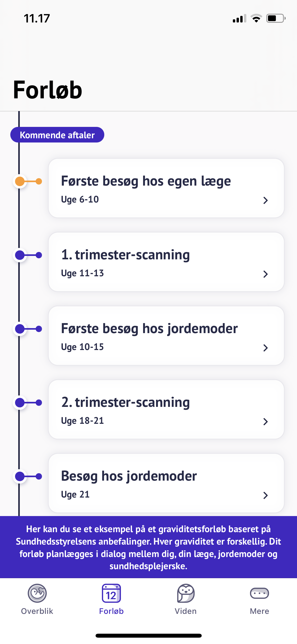297x644 pixels.
Task: Tap the purple Sundhedsstyrelsen info banner
Action: coord(148,547)
